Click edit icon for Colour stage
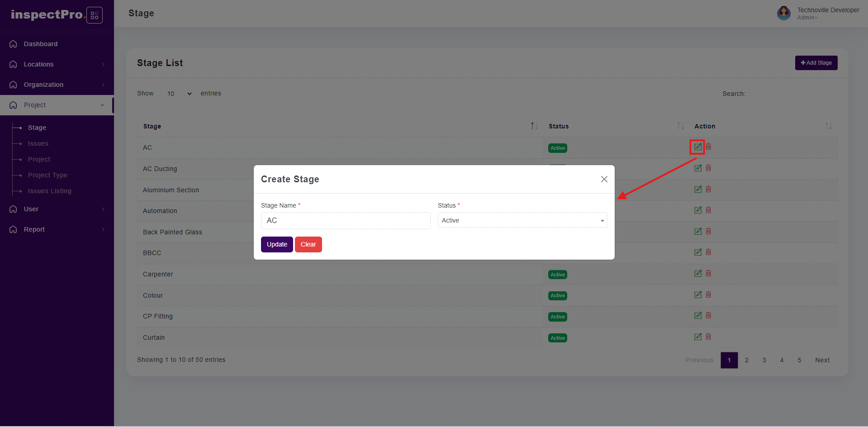This screenshot has height=427, width=868. click(x=697, y=295)
